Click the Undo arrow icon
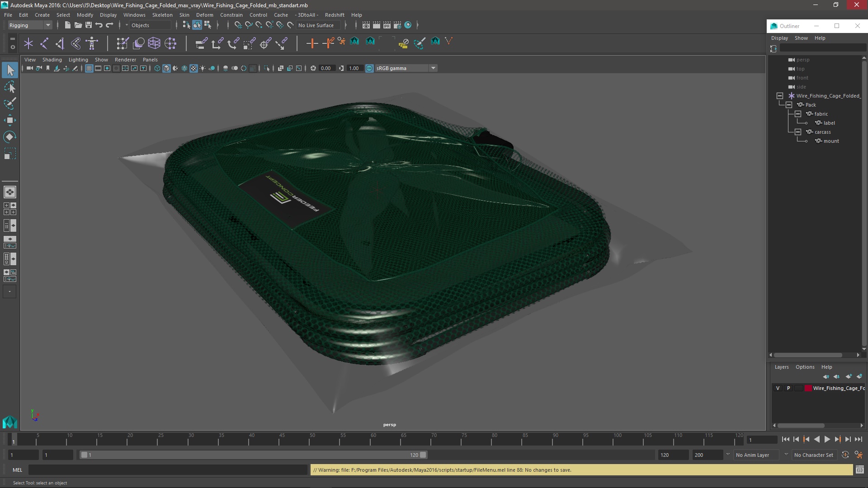The width and height of the screenshot is (868, 488). tap(99, 25)
